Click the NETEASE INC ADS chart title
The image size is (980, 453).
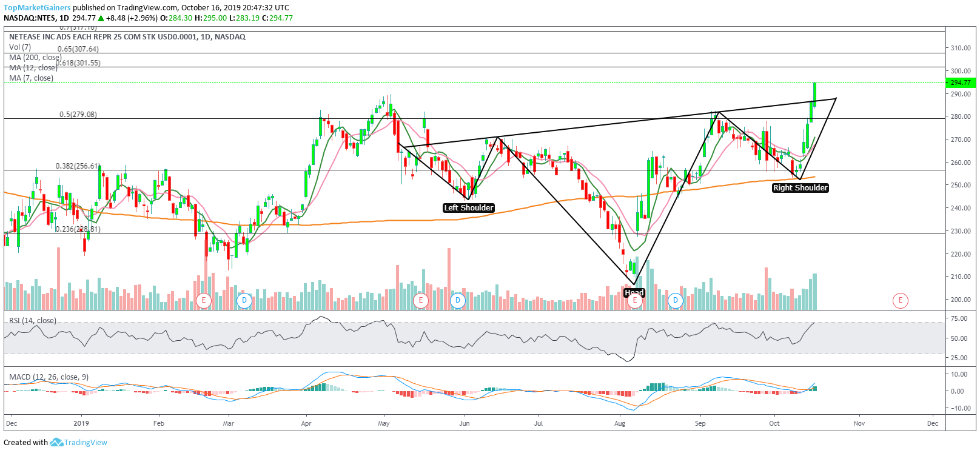coord(127,37)
